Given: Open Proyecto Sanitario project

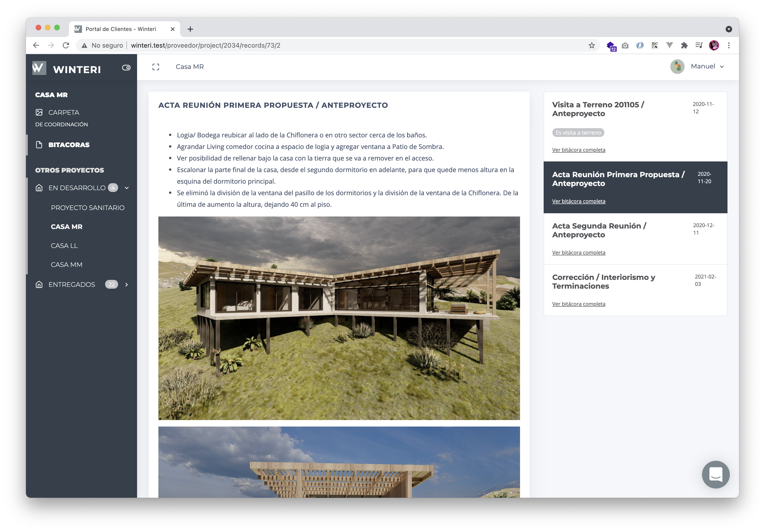Looking at the screenshot, I should click(x=88, y=208).
